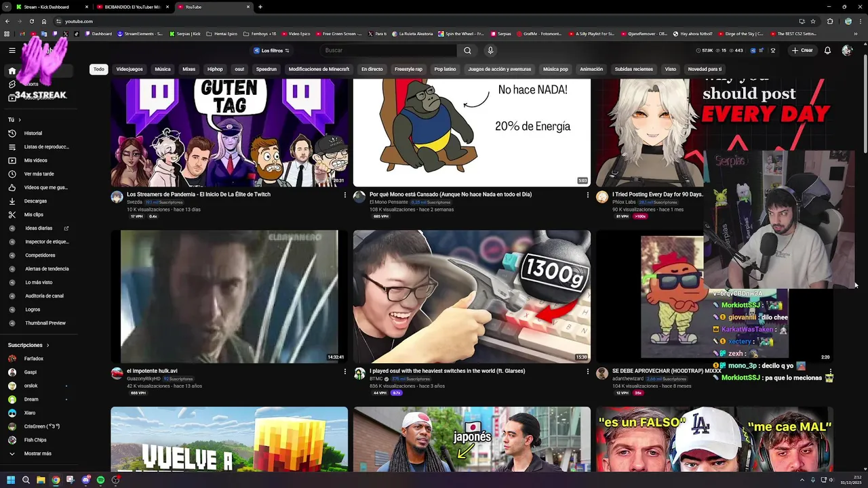Bookmark this page with star icon
Image resolution: width=868 pixels, height=488 pixels.
point(813,21)
